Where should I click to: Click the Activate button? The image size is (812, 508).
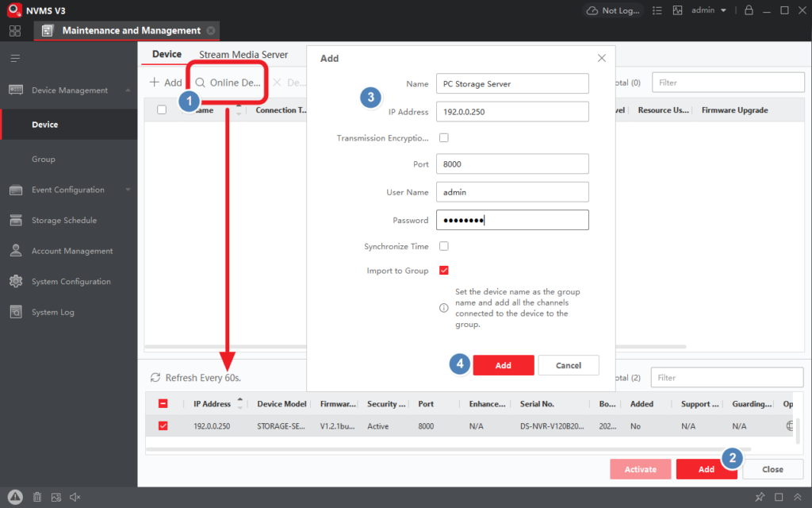641,469
